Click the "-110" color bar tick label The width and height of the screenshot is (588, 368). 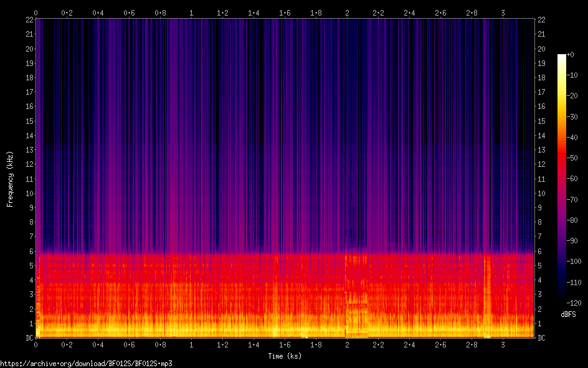(x=574, y=283)
